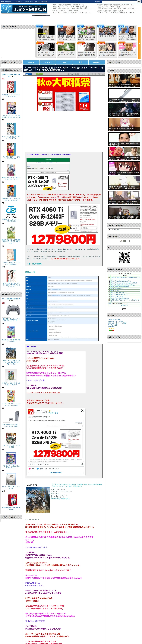Open https://matome-plus.com/game.html ranking link
142x644 pixels.
click(124, 283)
